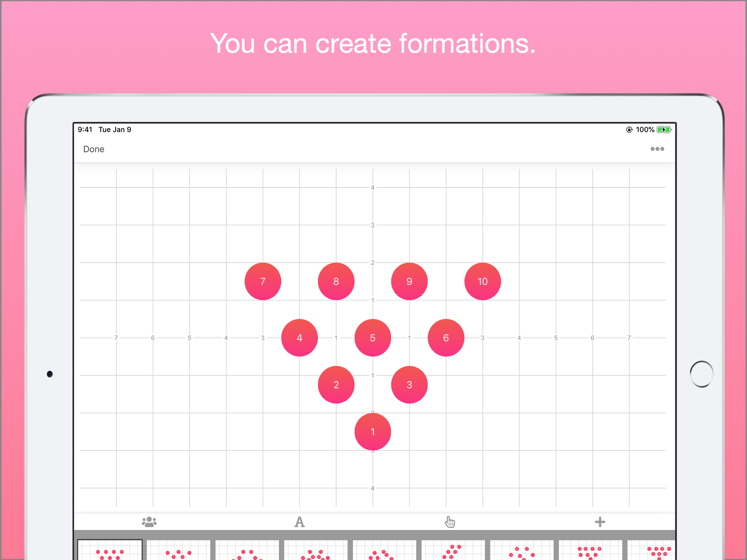The width and height of the screenshot is (747, 560).
Task: Select dancer circle 1
Action: (372, 432)
